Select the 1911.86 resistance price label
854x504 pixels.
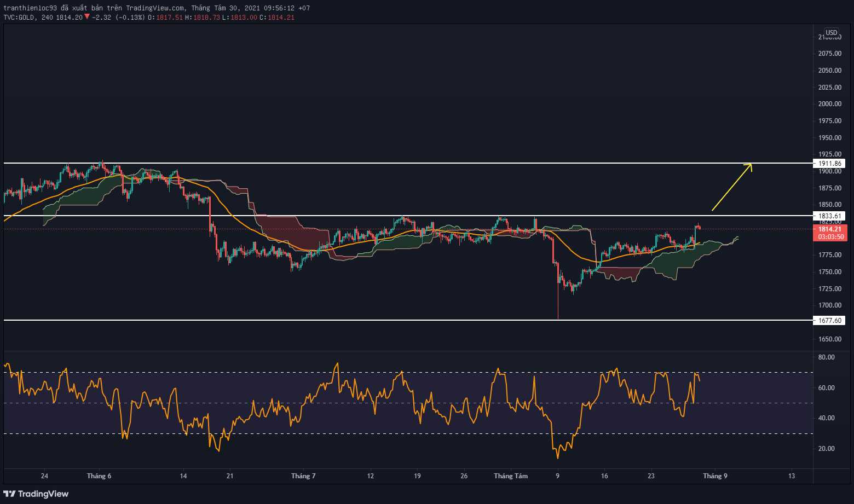[x=829, y=163]
